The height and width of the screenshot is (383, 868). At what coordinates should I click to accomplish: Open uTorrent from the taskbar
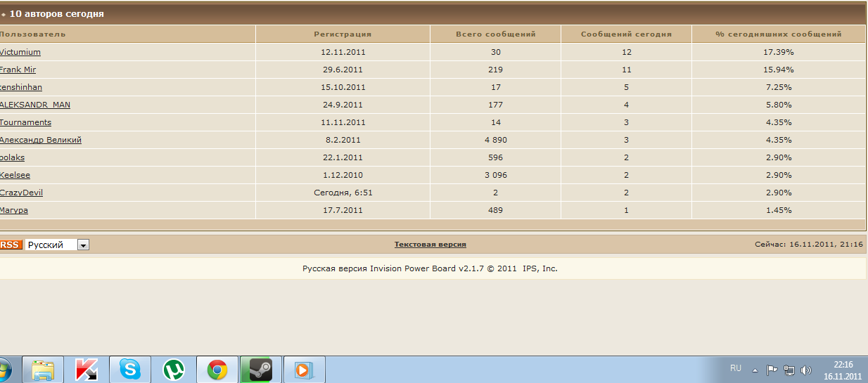coord(174,370)
